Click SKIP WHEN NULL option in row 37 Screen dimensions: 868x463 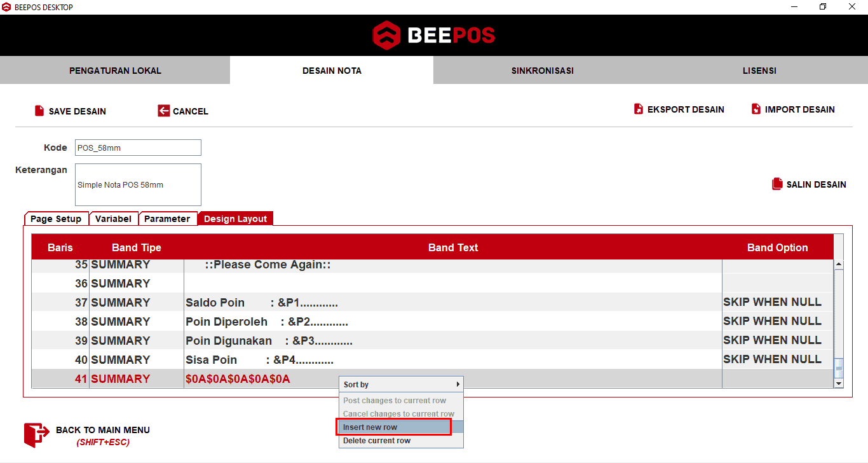pos(778,303)
